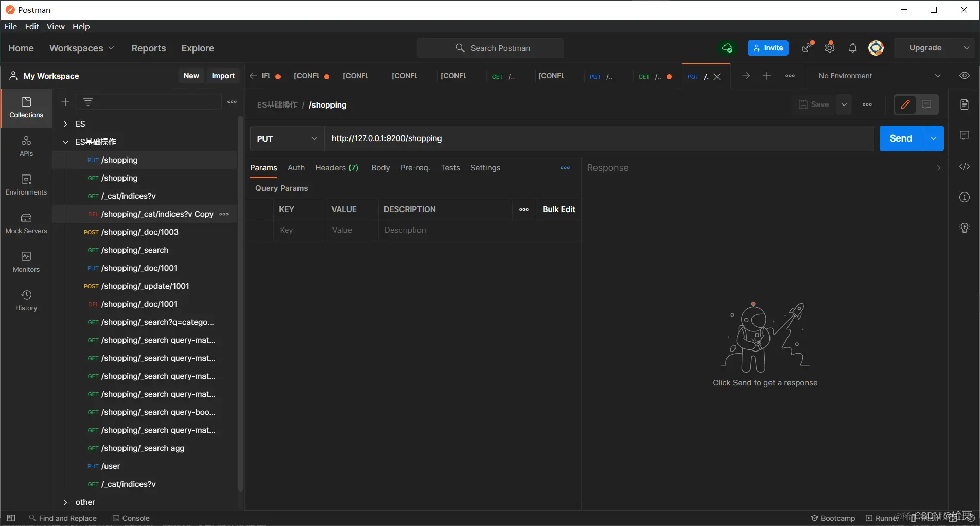Switch to the Auth tab
This screenshot has width=980, height=526.
pos(296,168)
